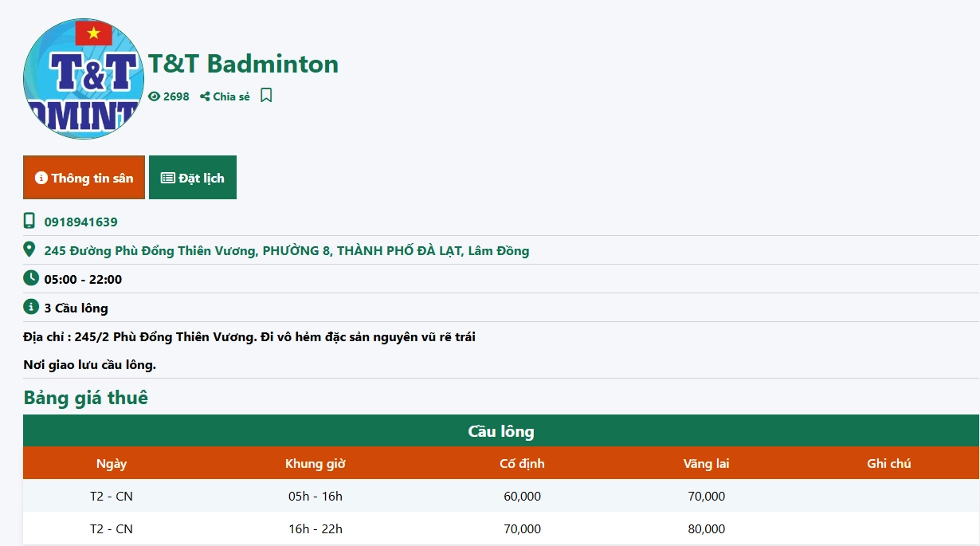Click the 05h - 16h time slot cell
Image resolution: width=980 pixels, height=546 pixels.
coord(316,496)
